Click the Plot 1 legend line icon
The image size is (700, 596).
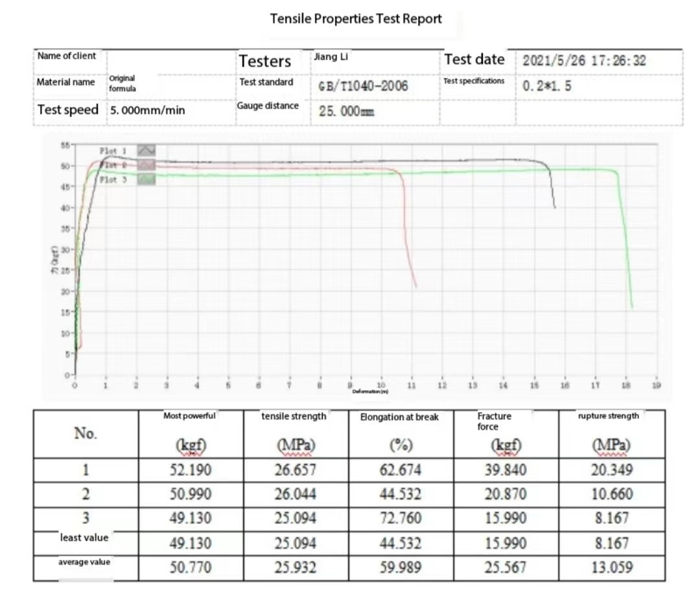[148, 150]
